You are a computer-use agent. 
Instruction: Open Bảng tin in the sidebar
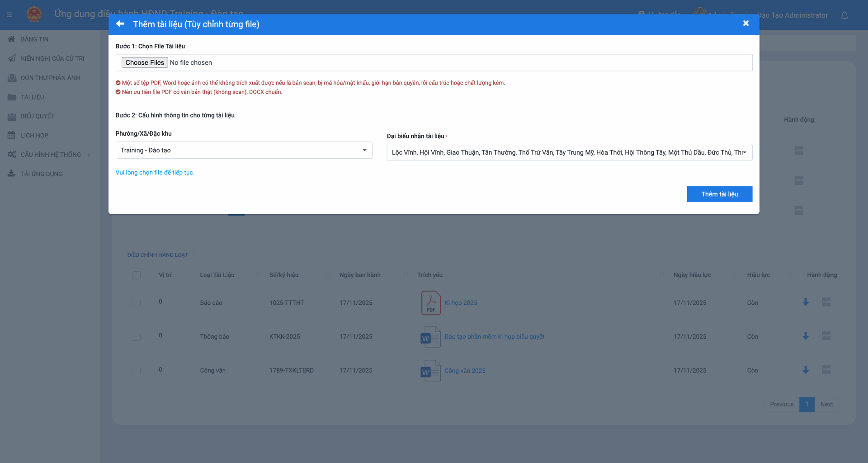point(34,39)
